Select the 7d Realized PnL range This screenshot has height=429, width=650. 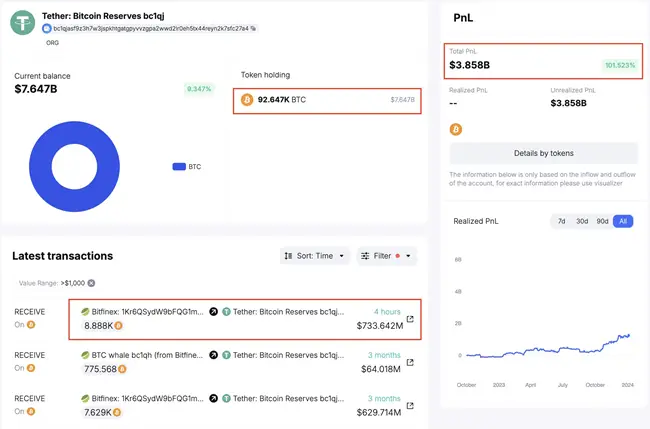point(561,221)
